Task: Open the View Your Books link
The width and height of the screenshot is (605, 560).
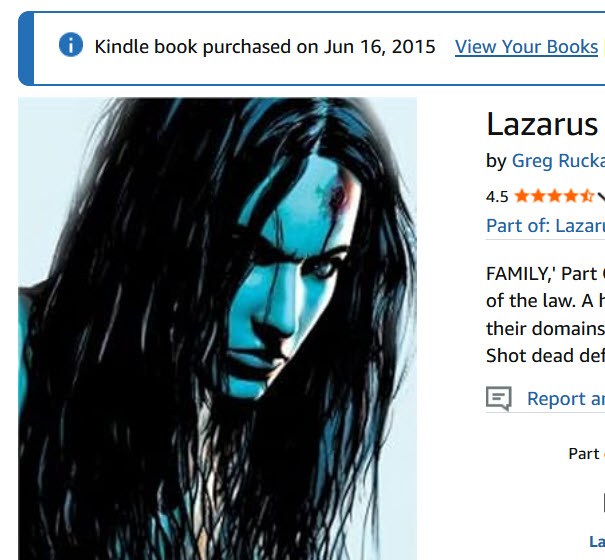Action: pos(526,47)
